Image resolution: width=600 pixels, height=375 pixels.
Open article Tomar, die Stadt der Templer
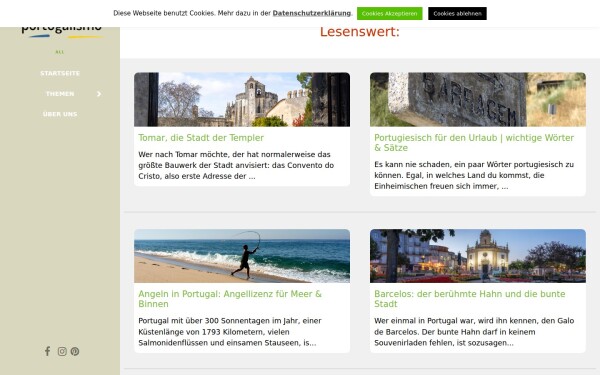201,138
